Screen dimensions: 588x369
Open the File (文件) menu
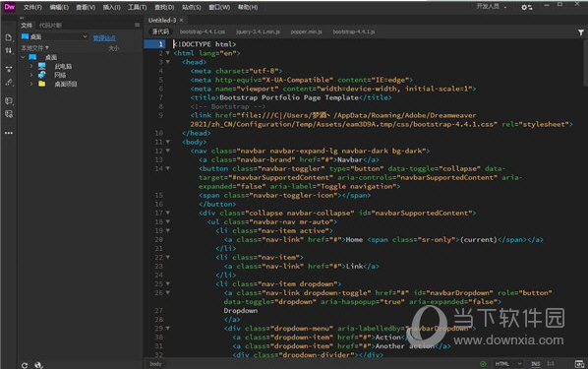[x=32, y=7]
